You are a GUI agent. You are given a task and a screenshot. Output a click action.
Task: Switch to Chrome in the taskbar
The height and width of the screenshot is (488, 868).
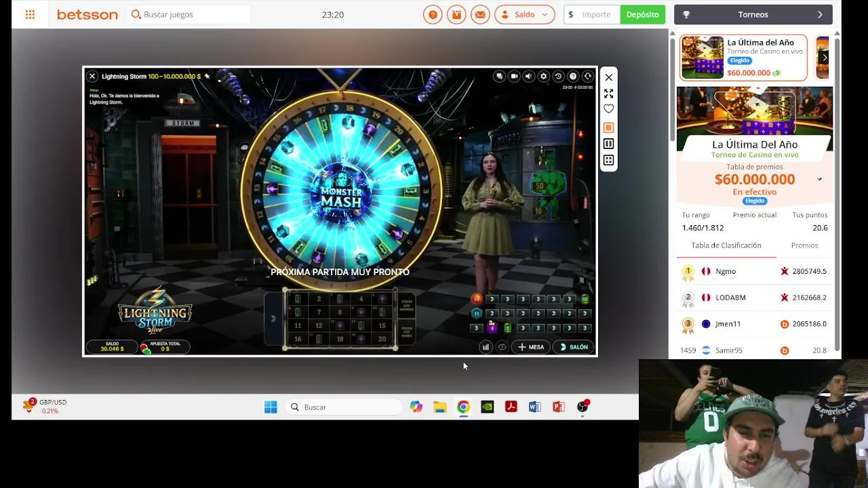point(463,407)
